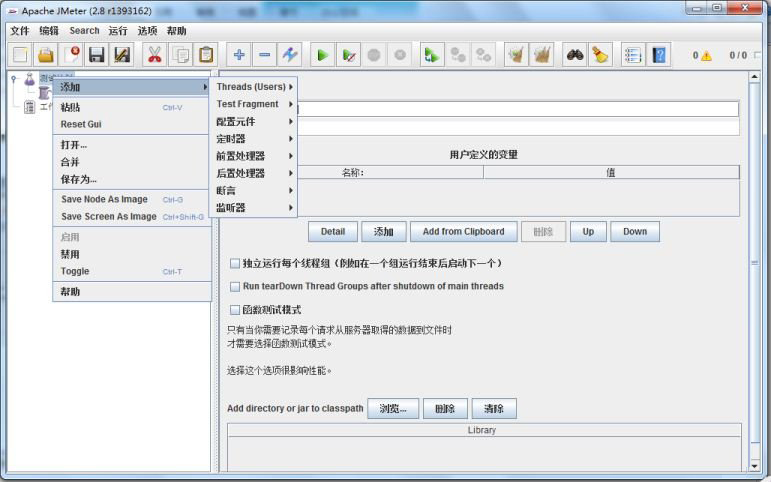Viewport: 771px width, 482px height.
Task: Enable 独立运行每个线程组 checkbox
Action: click(x=235, y=264)
